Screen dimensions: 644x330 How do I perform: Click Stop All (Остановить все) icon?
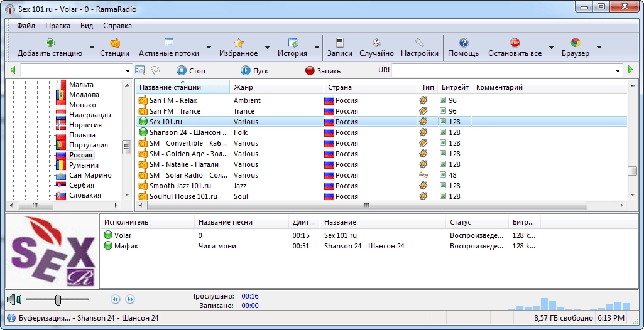pyautogui.click(x=515, y=43)
